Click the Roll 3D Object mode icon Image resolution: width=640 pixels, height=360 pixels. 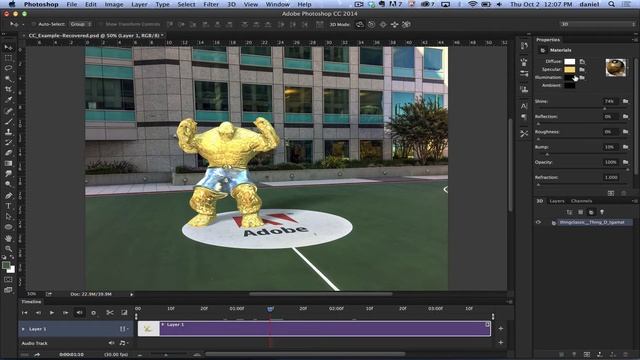(x=371, y=24)
